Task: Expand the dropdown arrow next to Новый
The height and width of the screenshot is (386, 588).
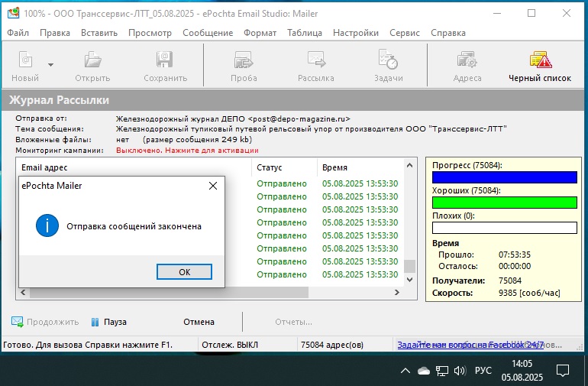Action: (x=50, y=65)
